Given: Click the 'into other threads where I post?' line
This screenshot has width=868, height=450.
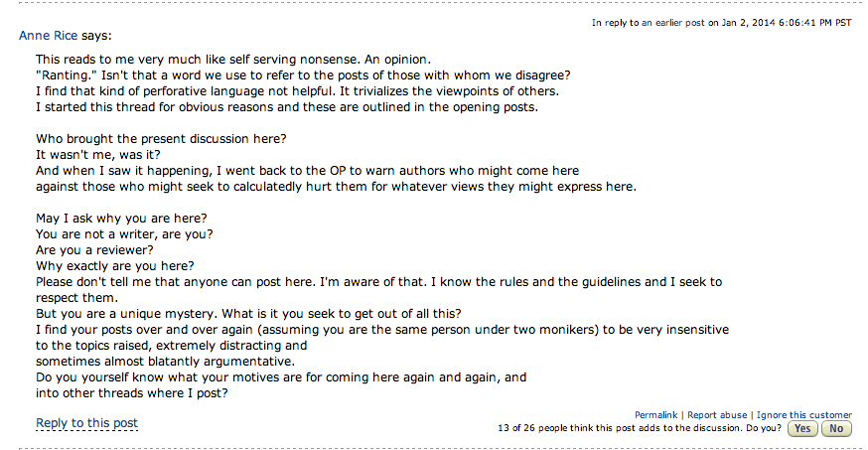Looking at the screenshot, I should coord(131,392).
